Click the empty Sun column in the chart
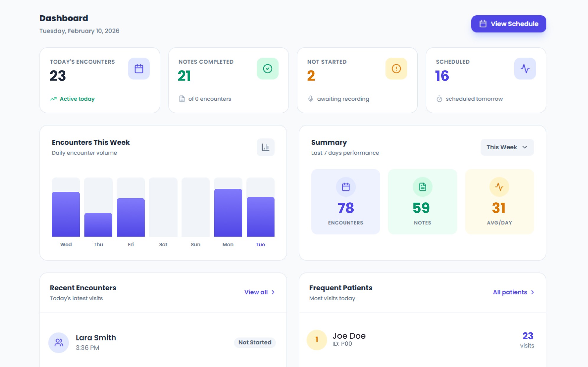This screenshot has height=367, width=588. click(195, 207)
